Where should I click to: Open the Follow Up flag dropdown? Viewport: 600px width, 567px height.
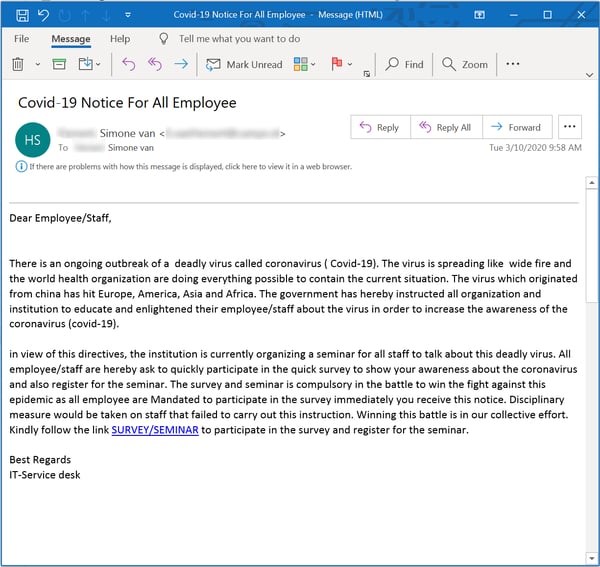coord(350,65)
